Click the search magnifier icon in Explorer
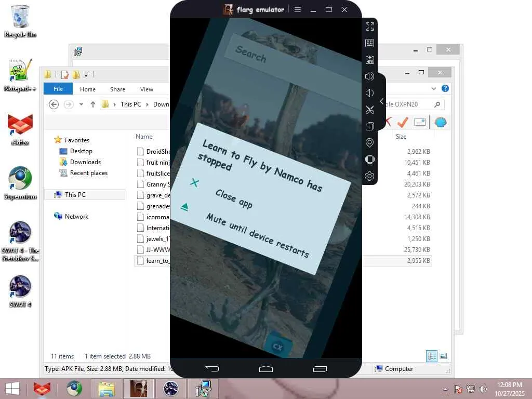The image size is (532, 399). [437, 104]
